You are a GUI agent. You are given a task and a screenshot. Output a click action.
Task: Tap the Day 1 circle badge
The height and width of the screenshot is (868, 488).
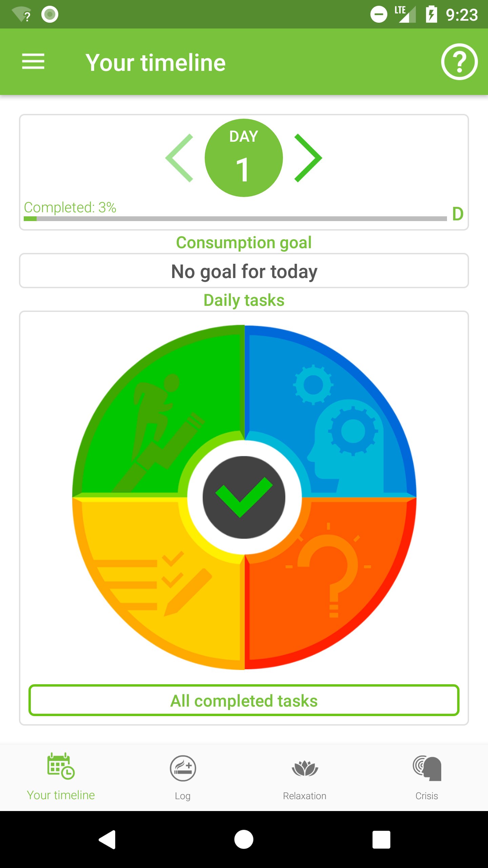[244, 158]
